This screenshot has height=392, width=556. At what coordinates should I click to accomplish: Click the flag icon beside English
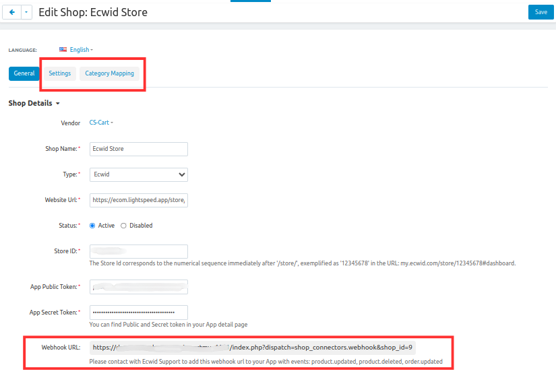coord(63,50)
